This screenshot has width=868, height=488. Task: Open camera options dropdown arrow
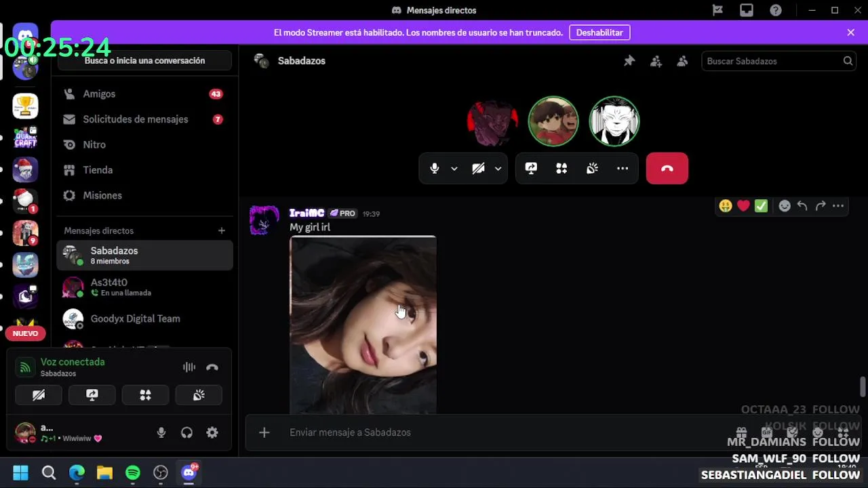[498, 169]
